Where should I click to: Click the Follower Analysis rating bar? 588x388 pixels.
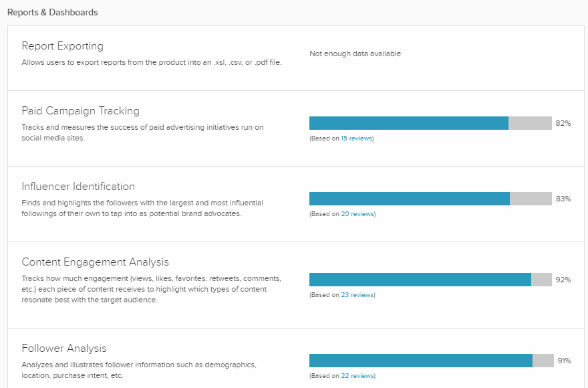click(432, 361)
